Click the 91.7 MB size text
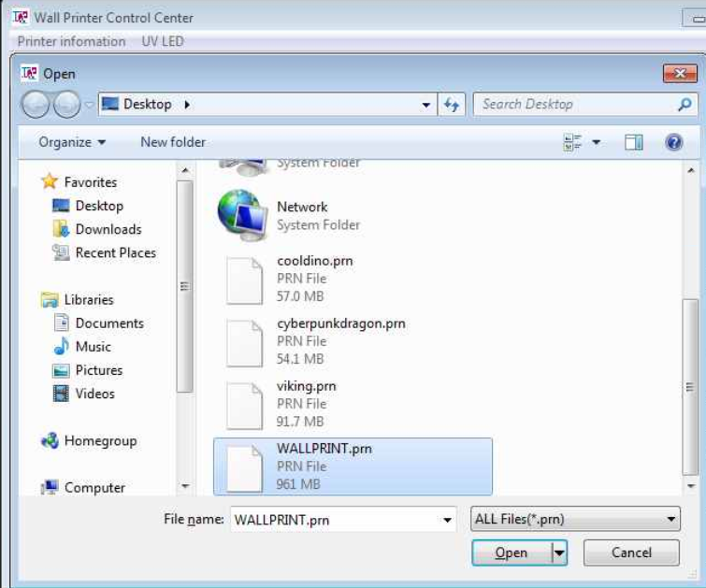The height and width of the screenshot is (588, 706). pyautogui.click(x=300, y=422)
